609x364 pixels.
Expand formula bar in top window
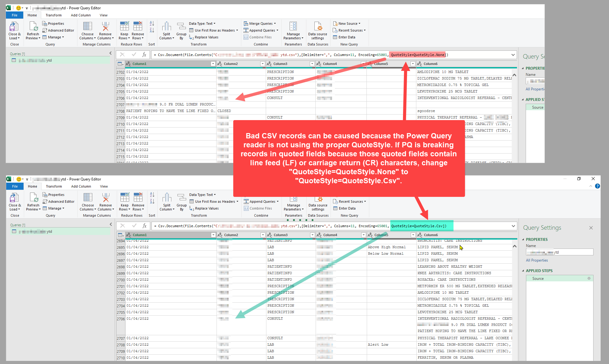513,55
